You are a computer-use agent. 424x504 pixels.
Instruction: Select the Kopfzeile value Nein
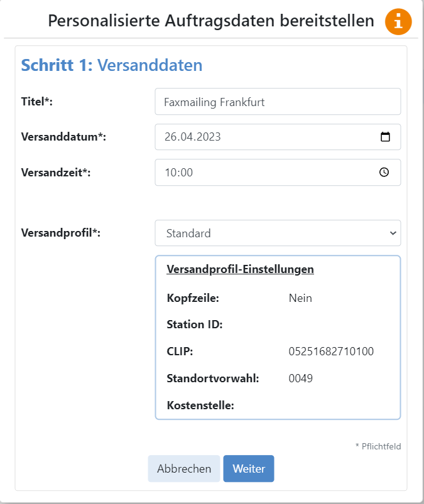tap(300, 298)
